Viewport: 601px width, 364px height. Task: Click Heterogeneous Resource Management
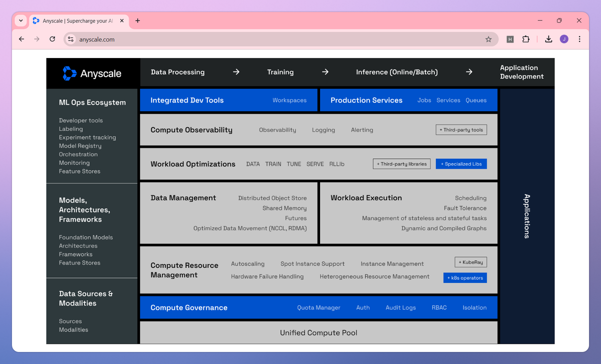tap(375, 276)
